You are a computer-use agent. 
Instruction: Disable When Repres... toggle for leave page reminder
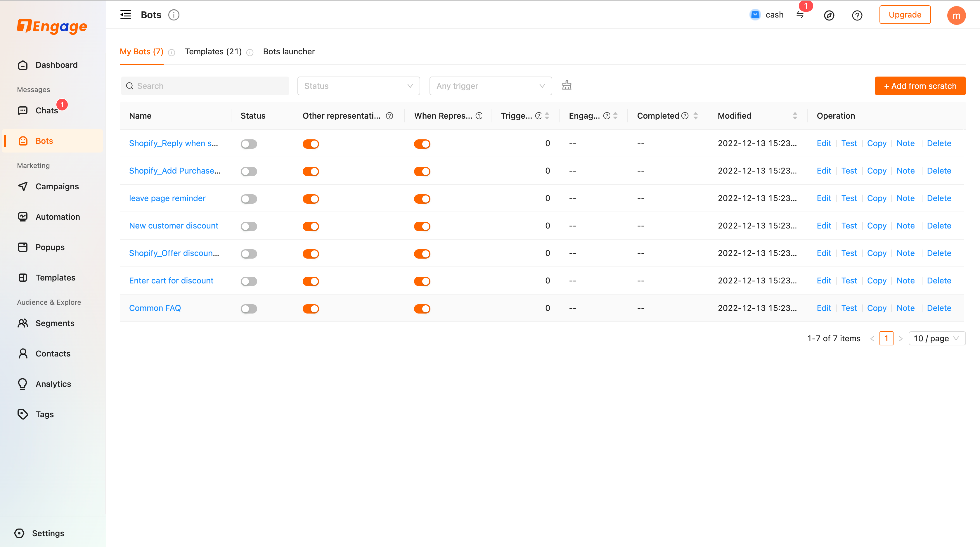click(422, 199)
